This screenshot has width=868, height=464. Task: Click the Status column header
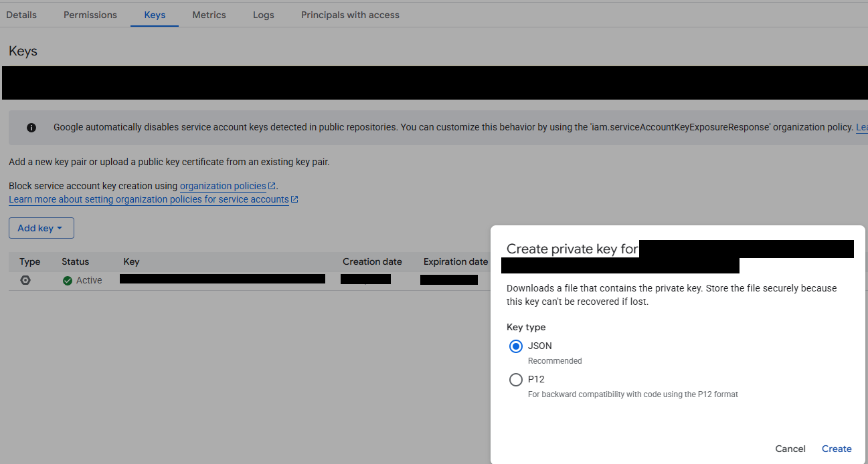[x=75, y=261]
